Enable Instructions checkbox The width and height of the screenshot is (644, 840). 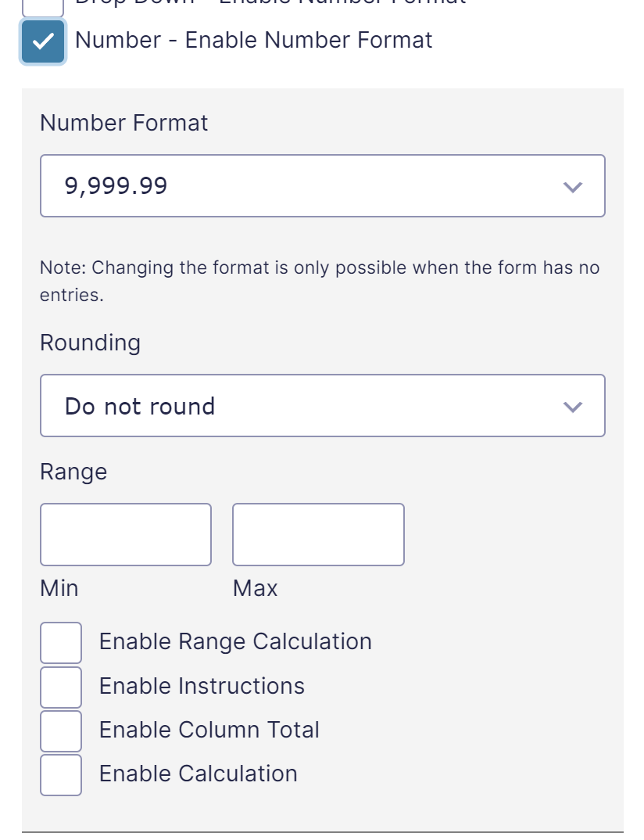point(61,687)
